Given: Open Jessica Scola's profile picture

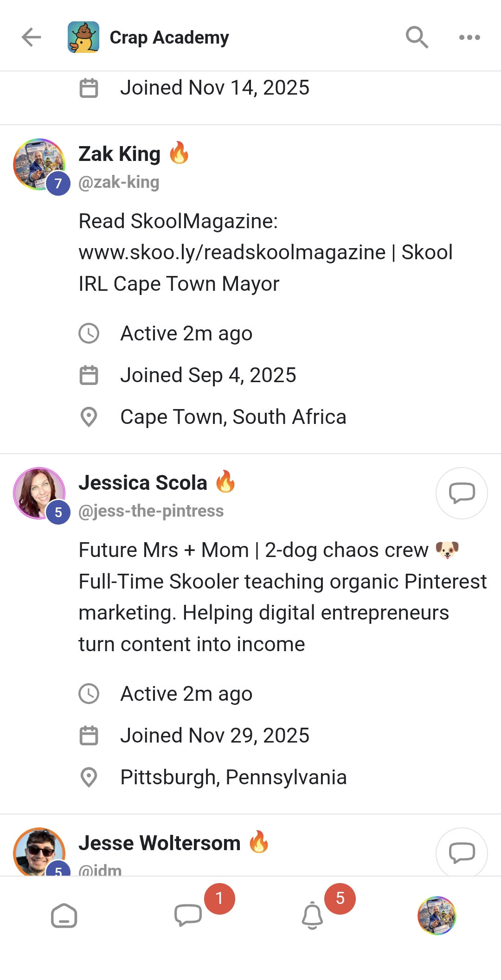Looking at the screenshot, I should (39, 493).
